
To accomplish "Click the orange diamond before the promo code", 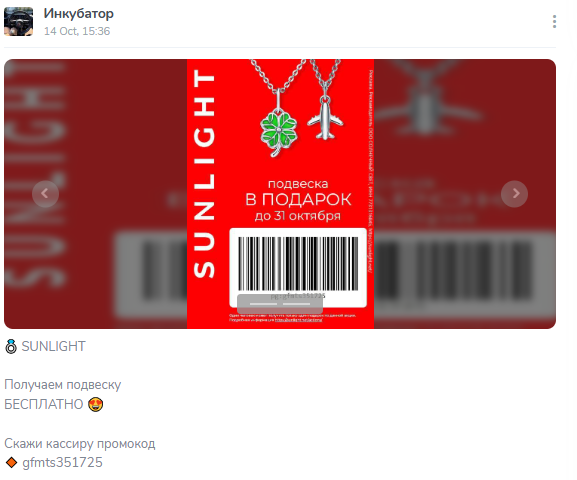I will [11, 462].
